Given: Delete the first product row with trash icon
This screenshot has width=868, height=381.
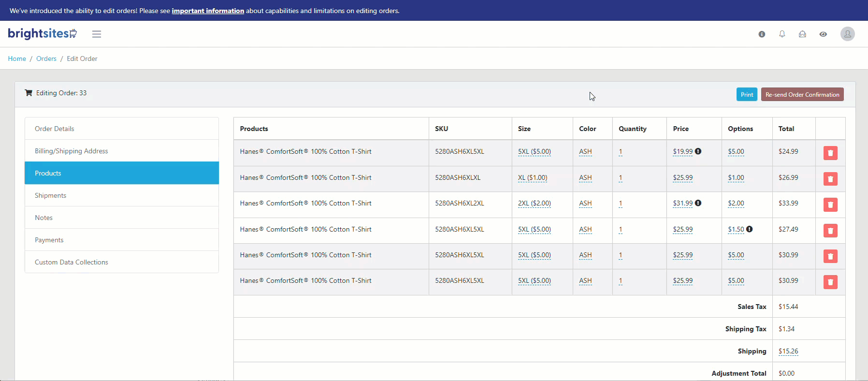Looking at the screenshot, I should 830,153.
